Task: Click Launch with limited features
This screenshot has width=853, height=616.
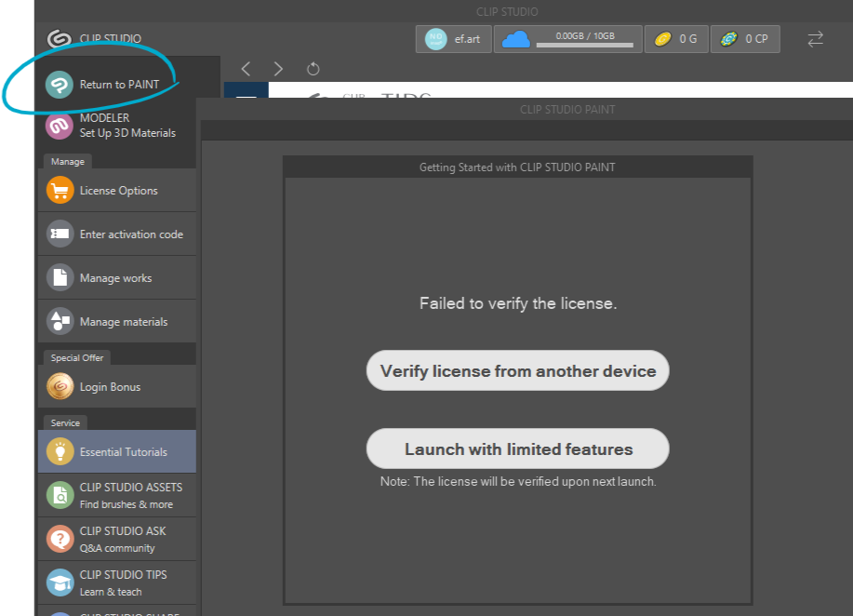Action: (518, 449)
